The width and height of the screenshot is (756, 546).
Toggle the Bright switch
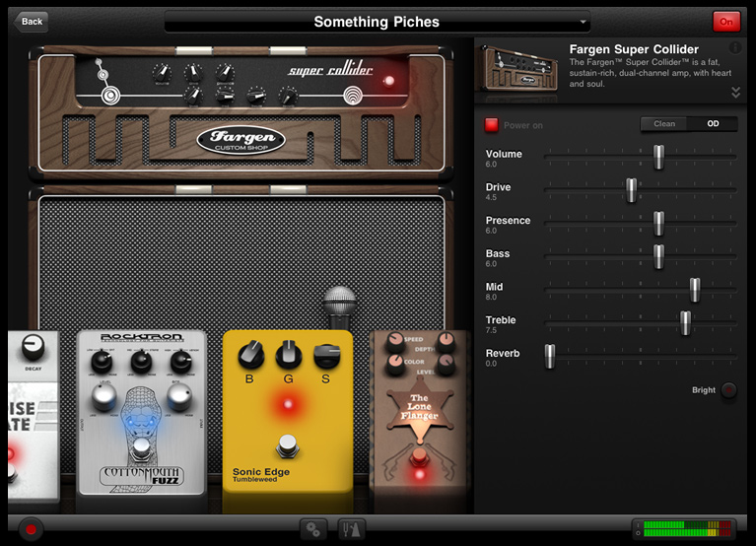coord(729,390)
